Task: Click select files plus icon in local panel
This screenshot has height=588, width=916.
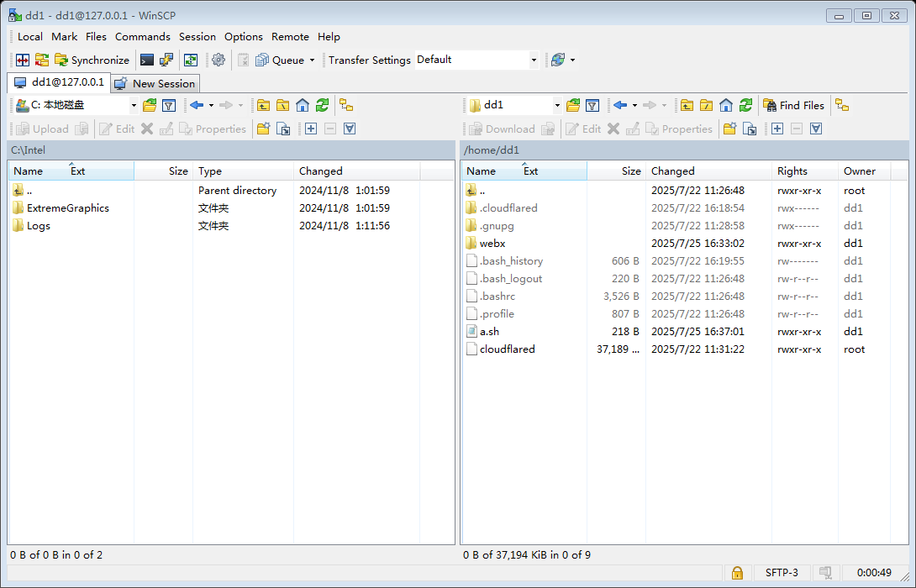Action: [311, 129]
